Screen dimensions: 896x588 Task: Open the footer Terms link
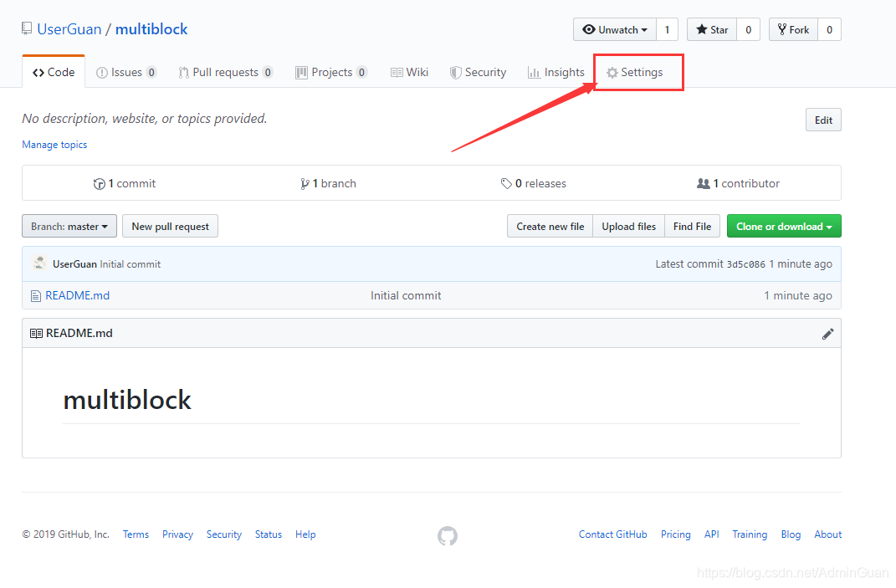coord(136,534)
